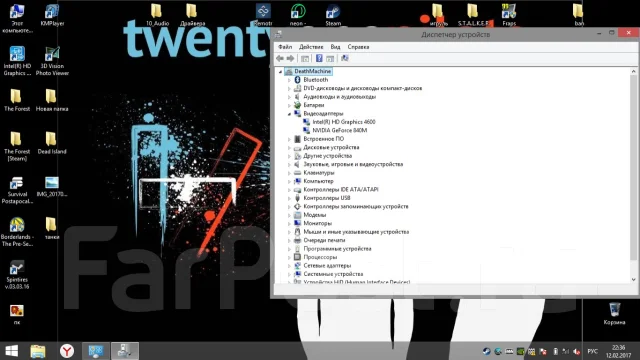Image resolution: width=640 pixels, height=360 pixels.
Task: Expand DVD-дисководы и дисководы компакт-дисков
Action: point(289,89)
